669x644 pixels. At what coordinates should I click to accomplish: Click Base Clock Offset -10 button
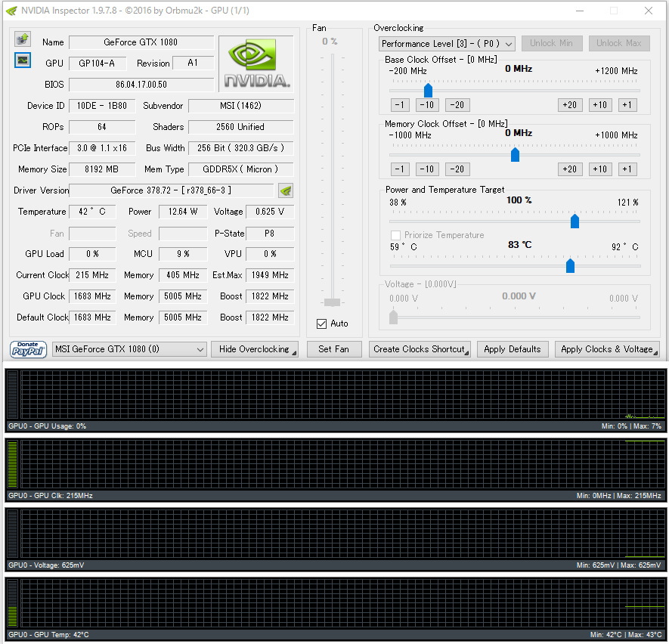pyautogui.click(x=427, y=105)
